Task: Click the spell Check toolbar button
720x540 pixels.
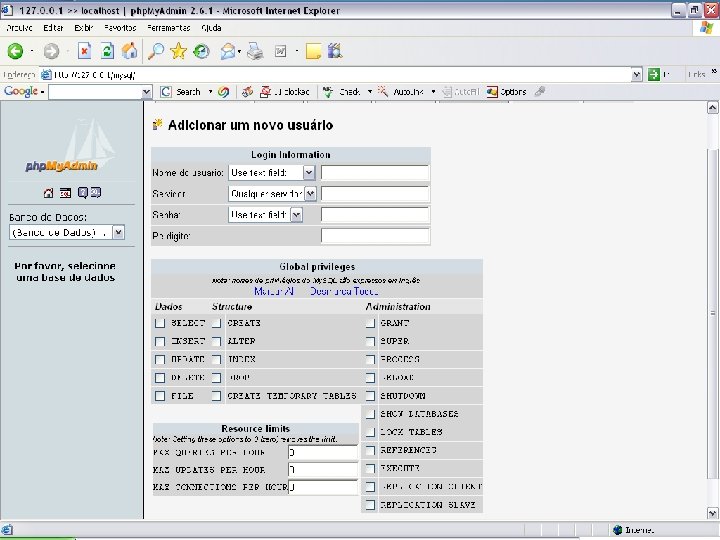Action: (x=342, y=92)
